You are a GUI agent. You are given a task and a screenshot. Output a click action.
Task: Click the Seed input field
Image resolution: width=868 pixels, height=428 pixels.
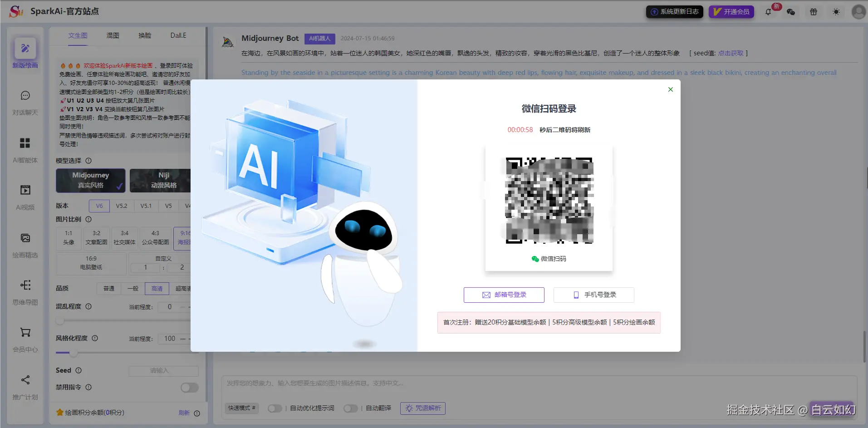click(163, 370)
